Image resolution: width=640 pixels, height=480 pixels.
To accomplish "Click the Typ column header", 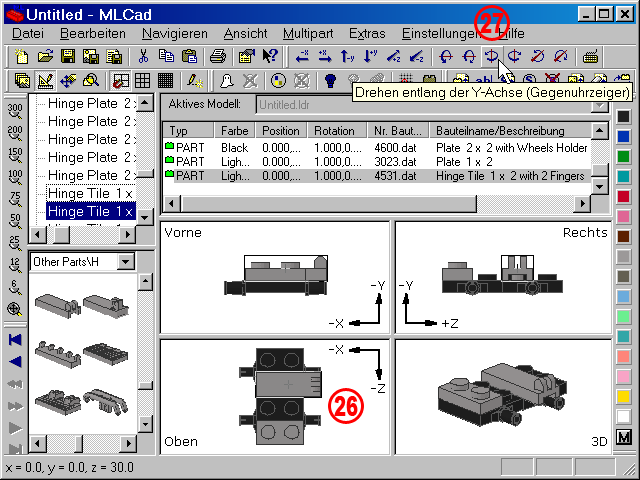I will [189, 131].
